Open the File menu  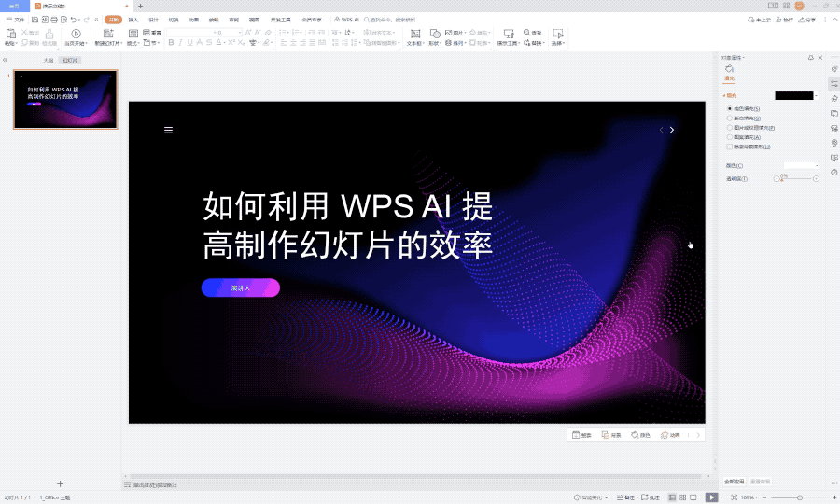point(16,20)
